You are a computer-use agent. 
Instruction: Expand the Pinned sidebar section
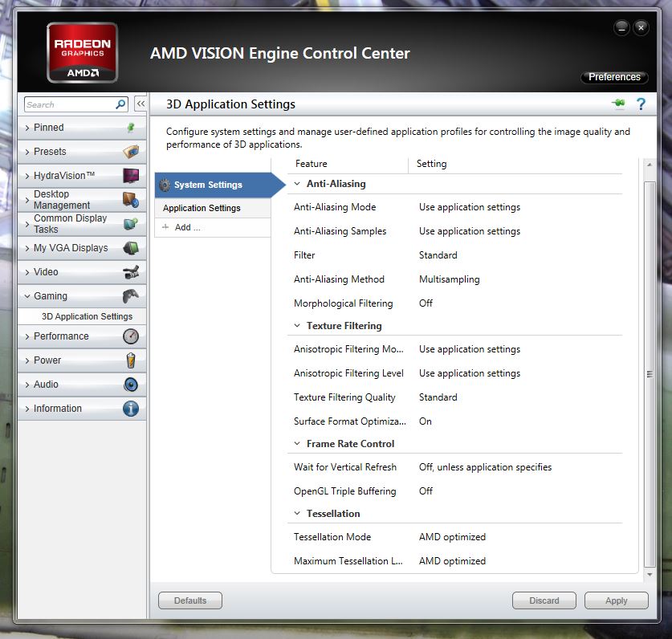(x=27, y=128)
